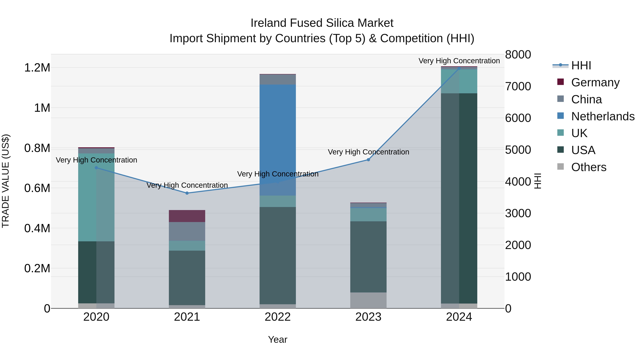The image size is (644, 362).
Task: Click the 'TRADE VALUE (US$)' axis title
Action: coord(6,181)
